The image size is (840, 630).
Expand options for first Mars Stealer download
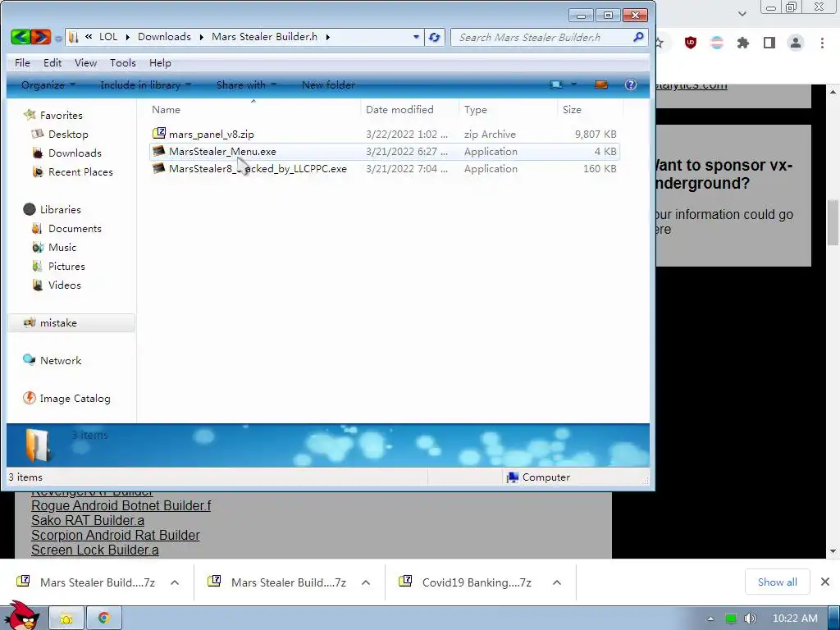[175, 582]
